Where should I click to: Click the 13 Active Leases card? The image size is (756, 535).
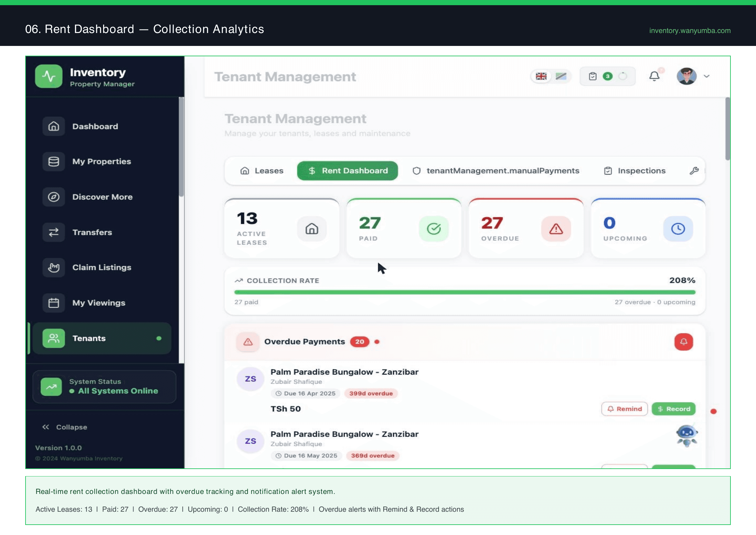pyautogui.click(x=282, y=229)
